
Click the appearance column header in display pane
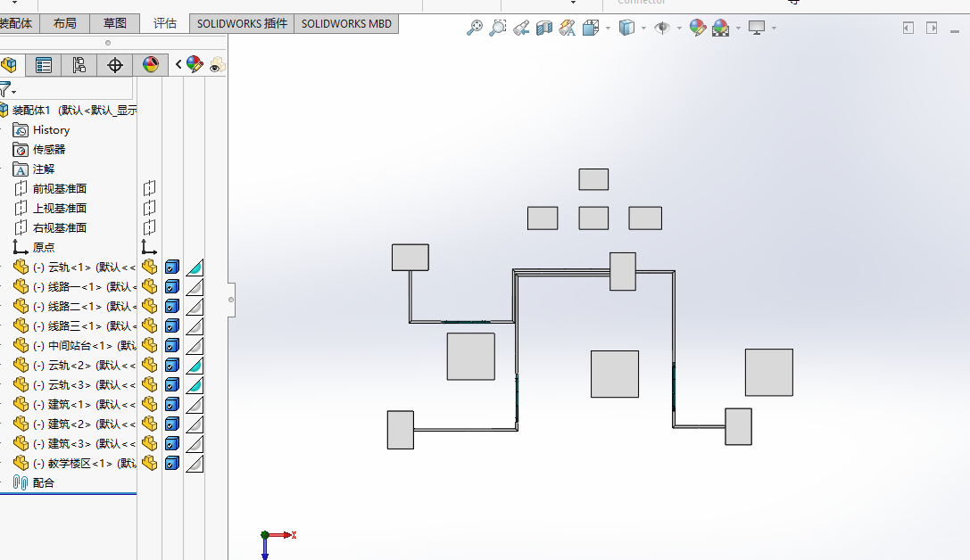[195, 64]
